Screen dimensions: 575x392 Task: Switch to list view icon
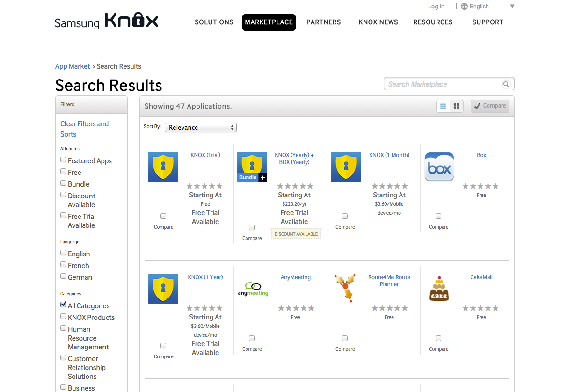tap(443, 106)
